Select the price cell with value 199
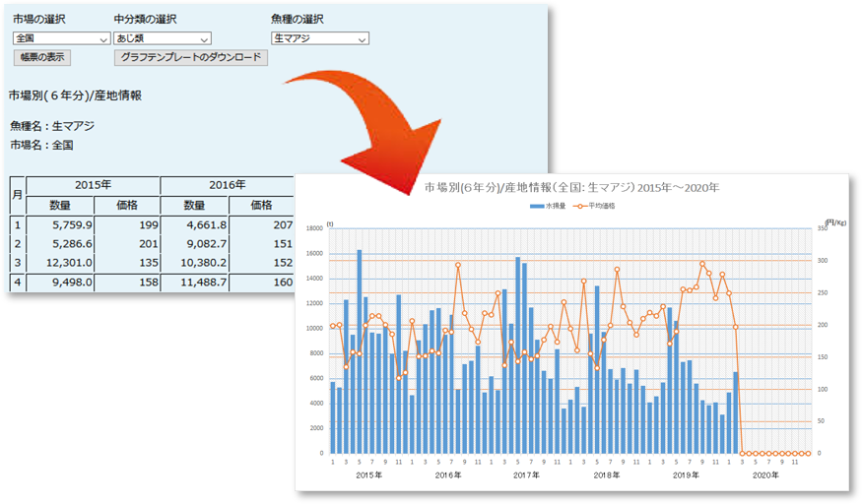Viewport: 862px width, 504px height. [126, 225]
